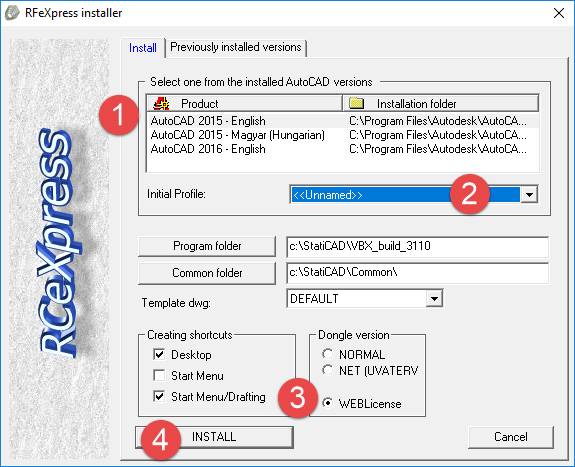This screenshot has height=467, width=575.
Task: Click the Program folder button
Action: [x=207, y=246]
